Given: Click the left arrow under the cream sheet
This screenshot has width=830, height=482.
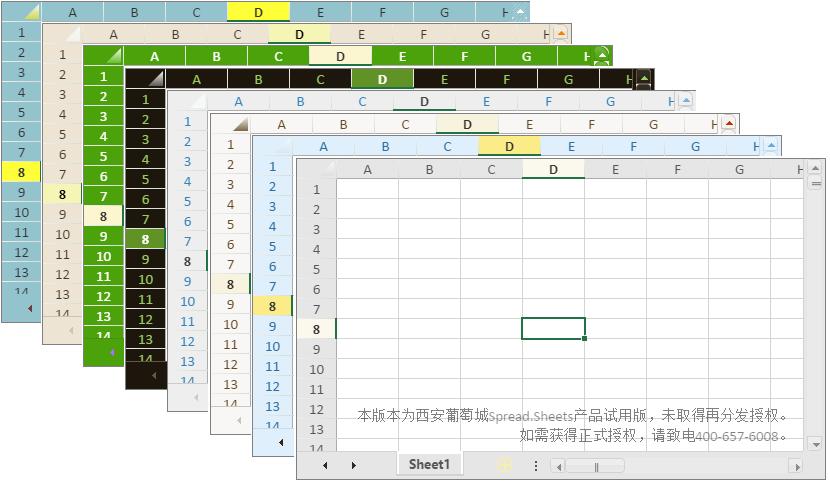Looking at the screenshot, I should [x=239, y=420].
